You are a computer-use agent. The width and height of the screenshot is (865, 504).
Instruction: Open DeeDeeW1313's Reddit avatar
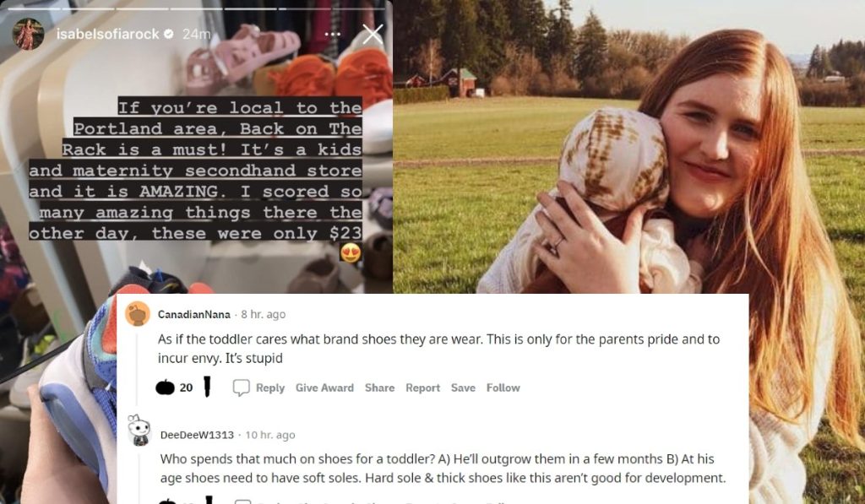pyautogui.click(x=139, y=431)
